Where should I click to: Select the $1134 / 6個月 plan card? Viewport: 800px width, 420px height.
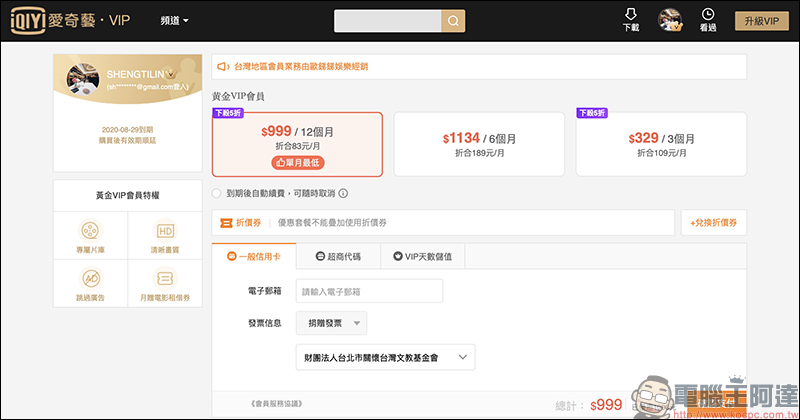(479, 144)
